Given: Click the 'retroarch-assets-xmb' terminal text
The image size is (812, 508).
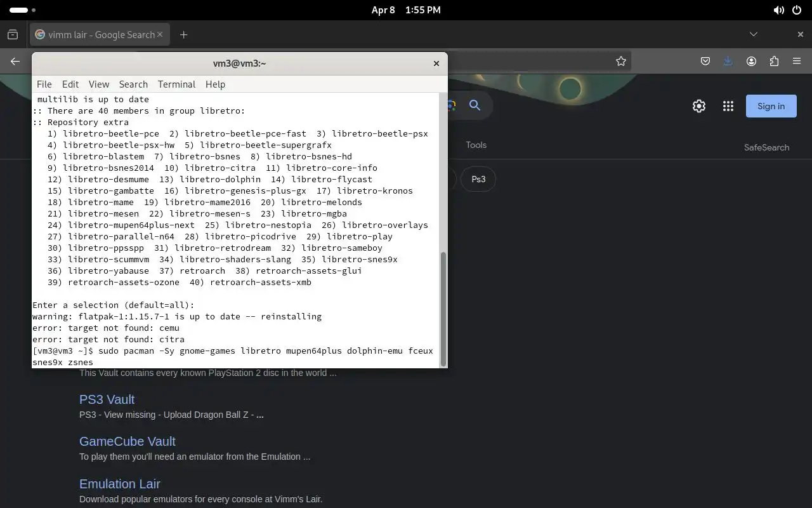Looking at the screenshot, I should (261, 282).
